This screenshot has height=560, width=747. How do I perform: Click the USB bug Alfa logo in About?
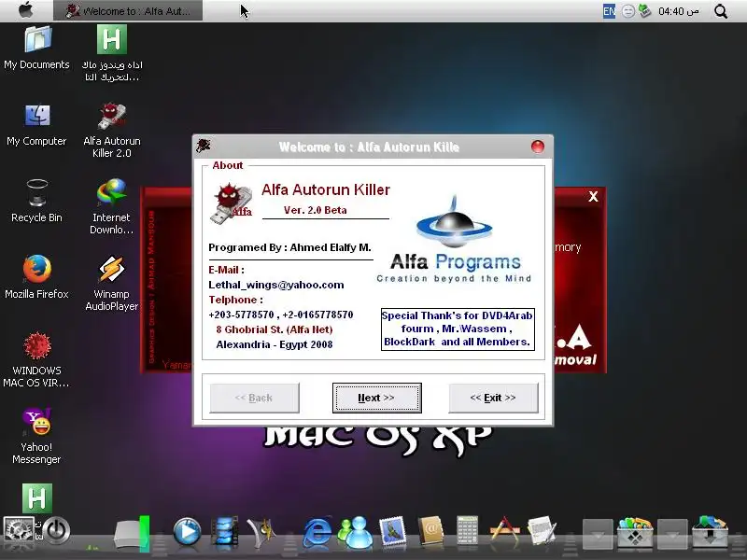click(232, 203)
